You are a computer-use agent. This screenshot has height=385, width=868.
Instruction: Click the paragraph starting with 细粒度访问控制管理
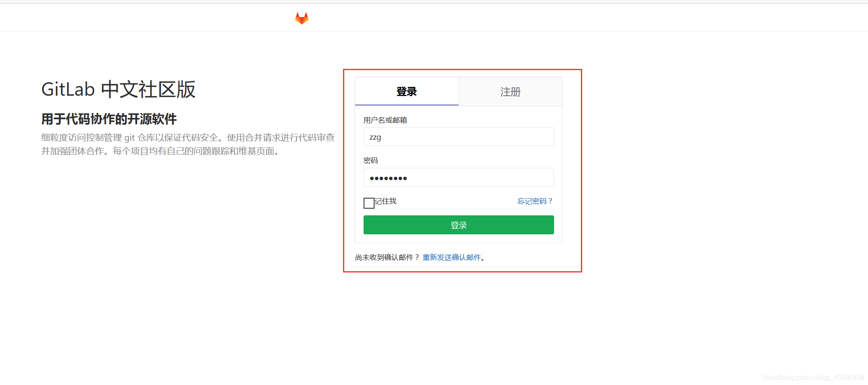click(x=188, y=144)
